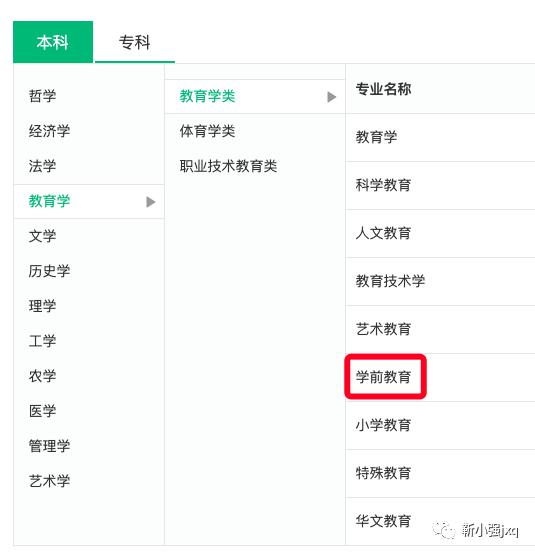The height and width of the screenshot is (554, 535).
Task: Expand the arrow beside 教育学类
Action: click(x=331, y=97)
